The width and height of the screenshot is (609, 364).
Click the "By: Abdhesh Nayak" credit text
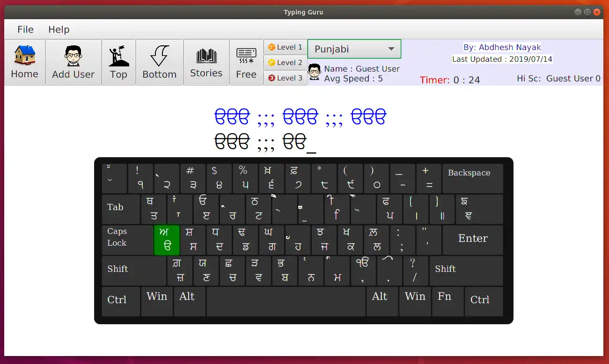pyautogui.click(x=502, y=47)
